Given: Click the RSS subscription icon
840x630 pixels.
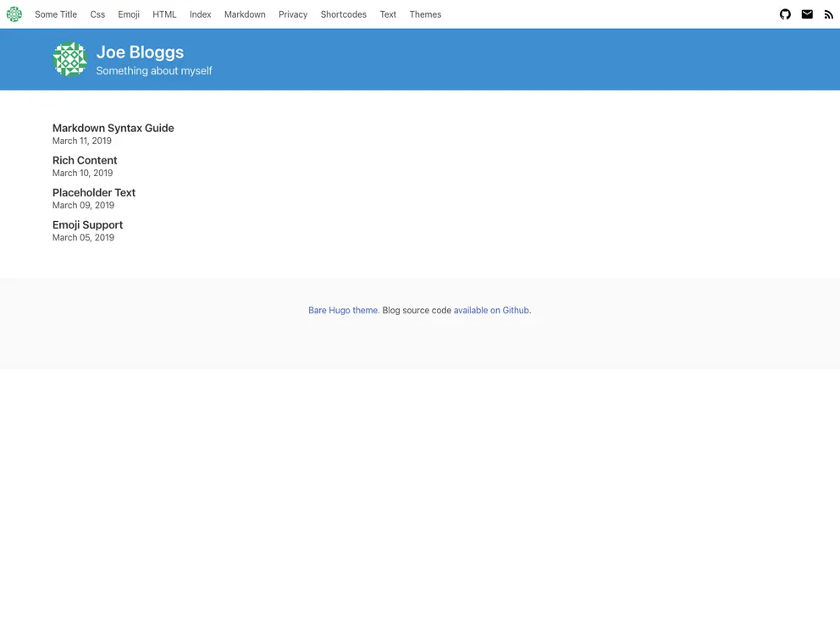Looking at the screenshot, I should (829, 14).
